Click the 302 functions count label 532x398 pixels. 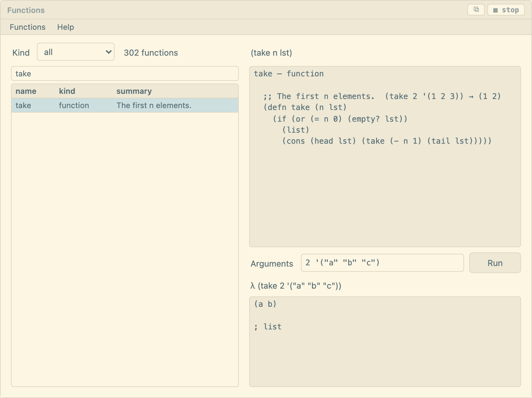pos(151,53)
